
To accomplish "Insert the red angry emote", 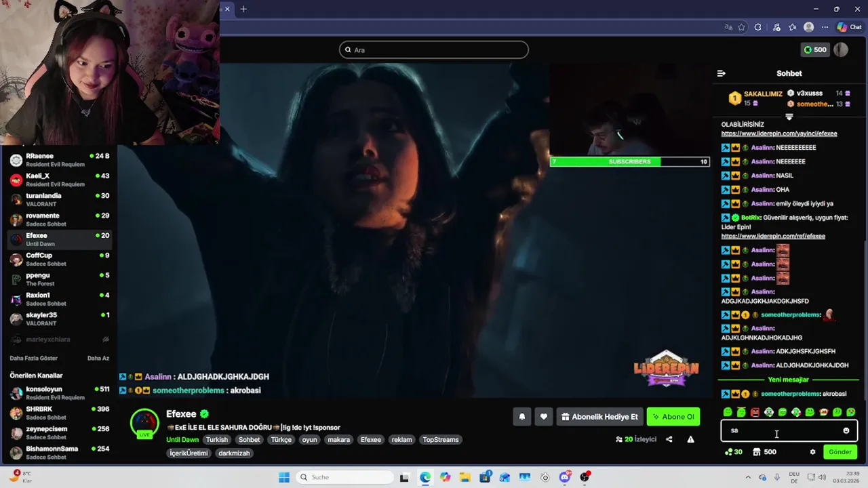I will 755,412.
